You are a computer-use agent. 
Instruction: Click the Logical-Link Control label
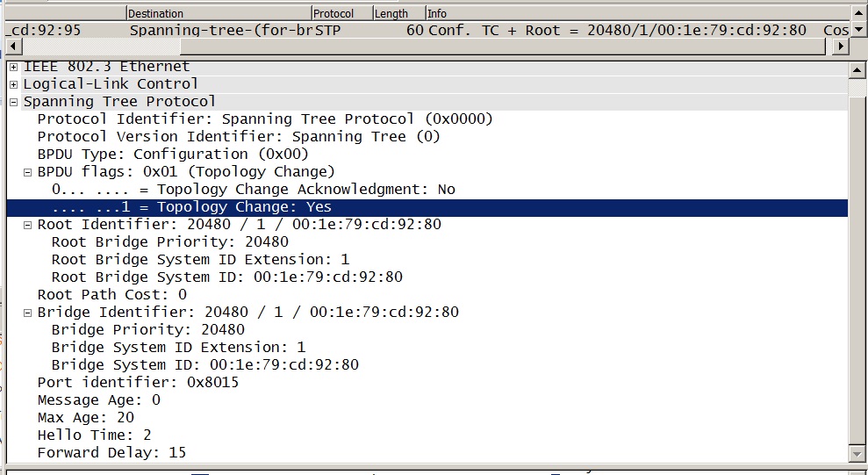[111, 84]
